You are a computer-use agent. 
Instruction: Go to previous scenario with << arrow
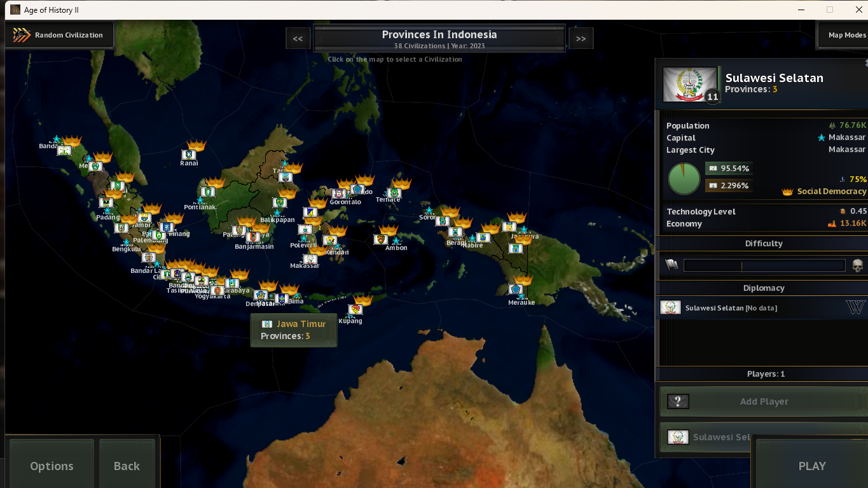(298, 38)
